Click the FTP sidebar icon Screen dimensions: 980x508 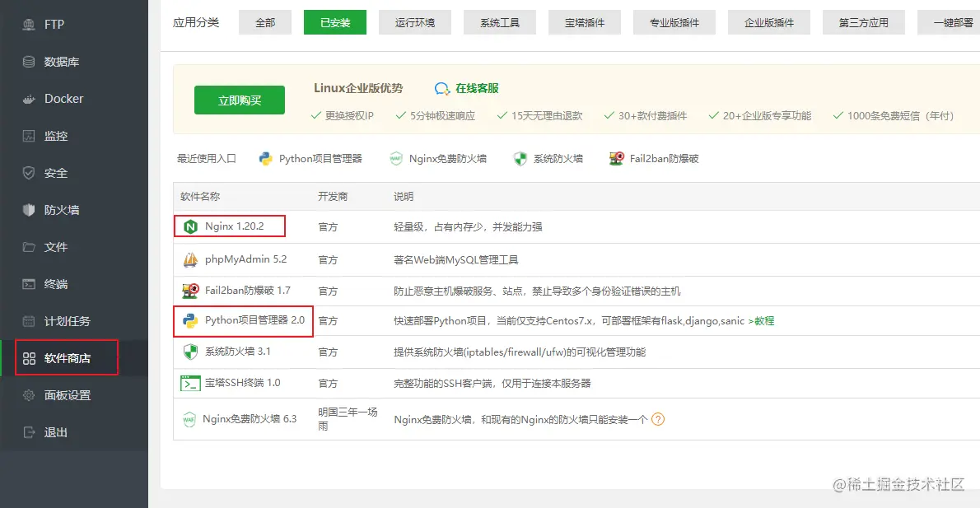coord(29,25)
